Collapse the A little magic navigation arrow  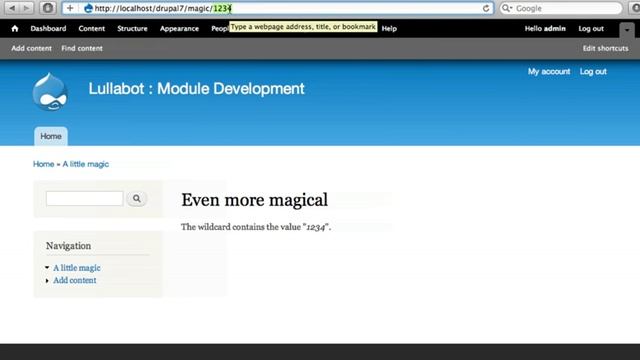[x=47, y=268]
